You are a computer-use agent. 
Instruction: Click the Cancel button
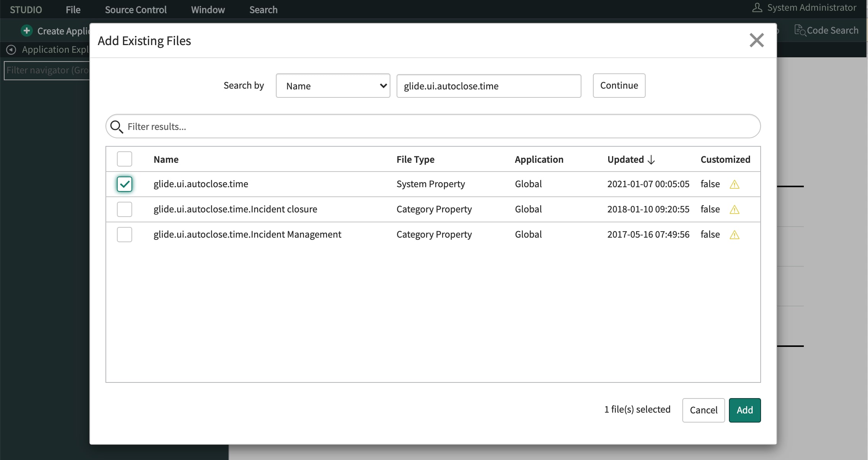(703, 410)
